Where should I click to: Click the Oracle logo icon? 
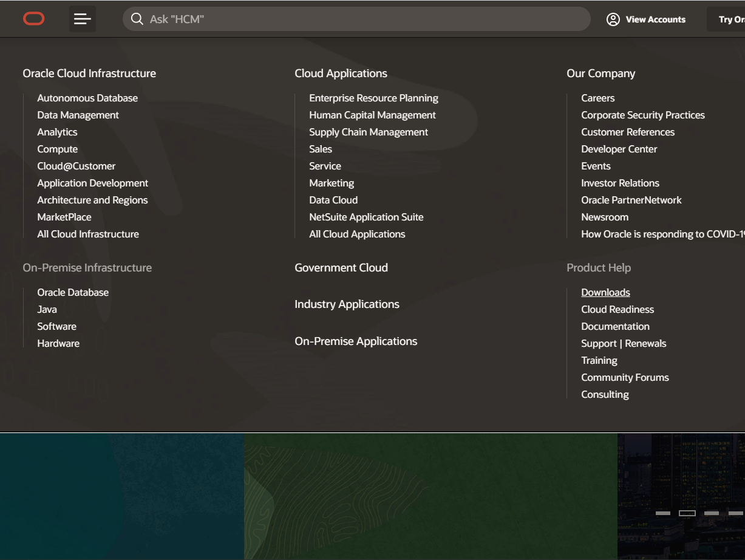(34, 19)
